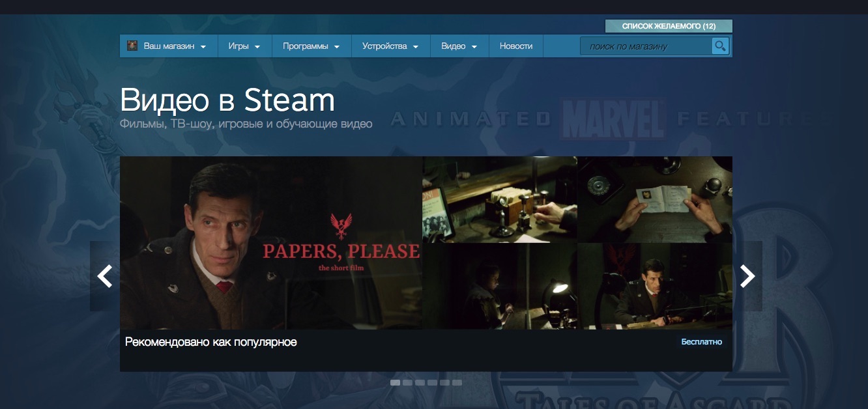Click the Бесплатно price label
The width and height of the screenshot is (868, 409).
tap(702, 342)
